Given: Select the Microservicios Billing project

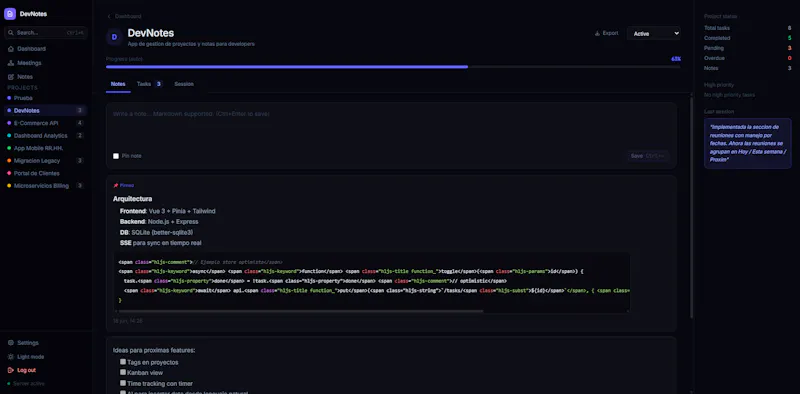Looking at the screenshot, I should tap(45, 186).
